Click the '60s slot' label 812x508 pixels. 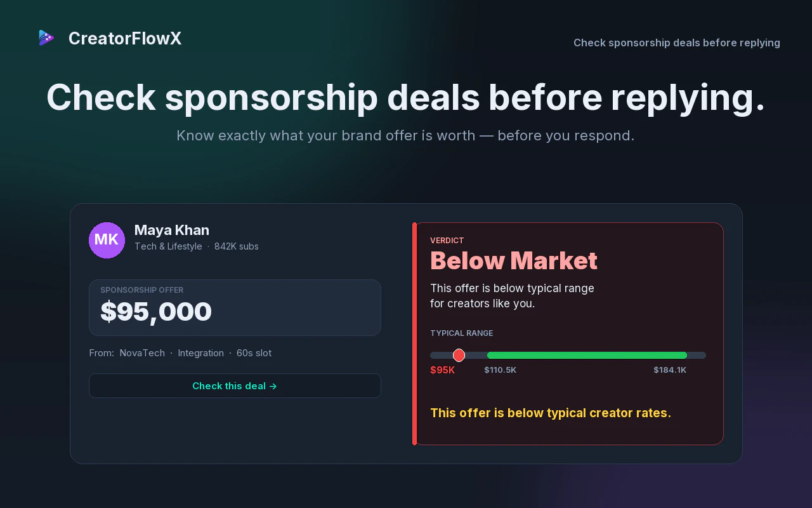click(x=254, y=353)
